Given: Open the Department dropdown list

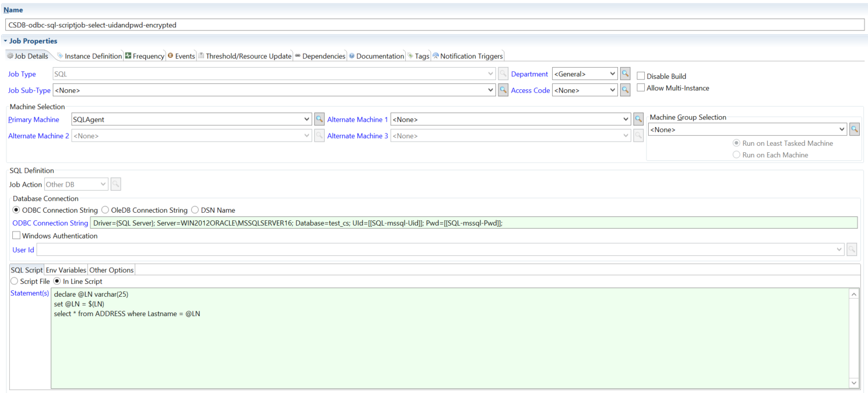Looking at the screenshot, I should 612,74.
